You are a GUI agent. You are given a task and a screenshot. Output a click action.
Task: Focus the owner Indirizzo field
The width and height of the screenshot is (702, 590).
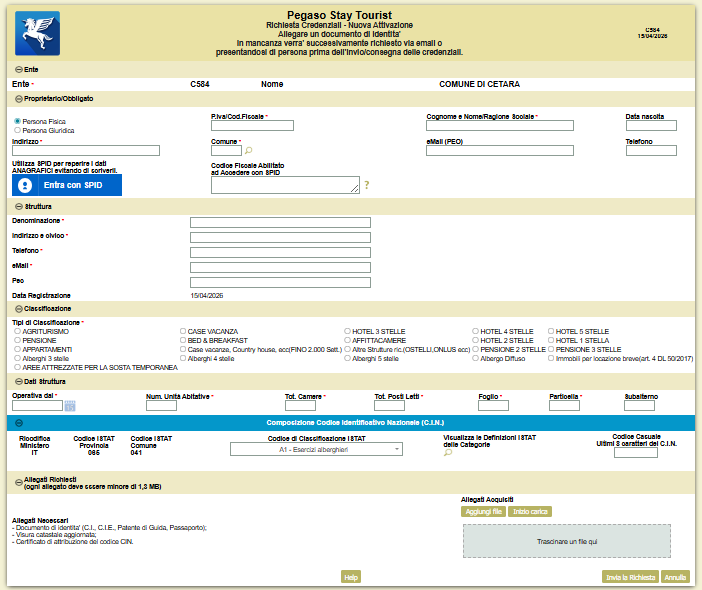86,150
